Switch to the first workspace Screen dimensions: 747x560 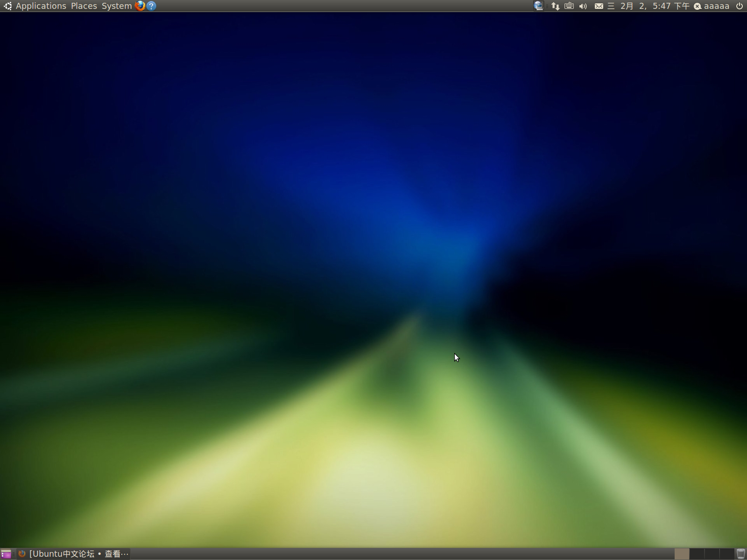coord(682,554)
